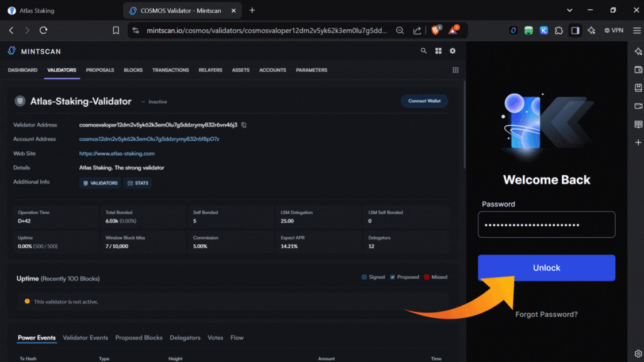The height and width of the screenshot is (362, 644).
Task: Toggle the Proposed legend checkbox
Action: pyautogui.click(x=392, y=277)
